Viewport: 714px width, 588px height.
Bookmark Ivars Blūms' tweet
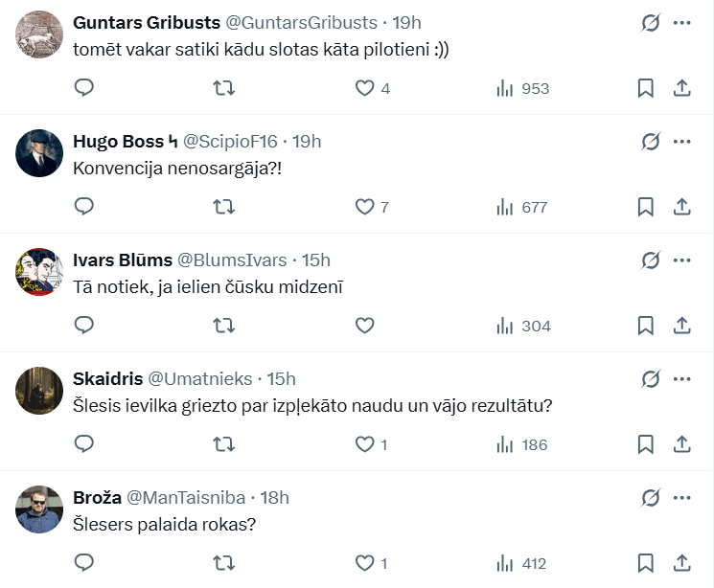pos(646,326)
